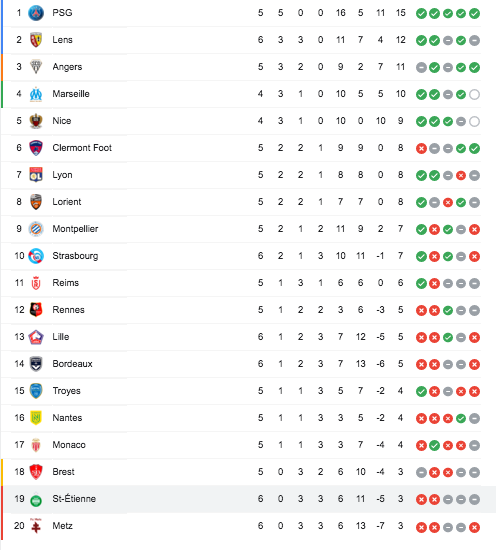Click Nice's empty upcoming match circle
Screen dimensions: 496x550
(474, 121)
